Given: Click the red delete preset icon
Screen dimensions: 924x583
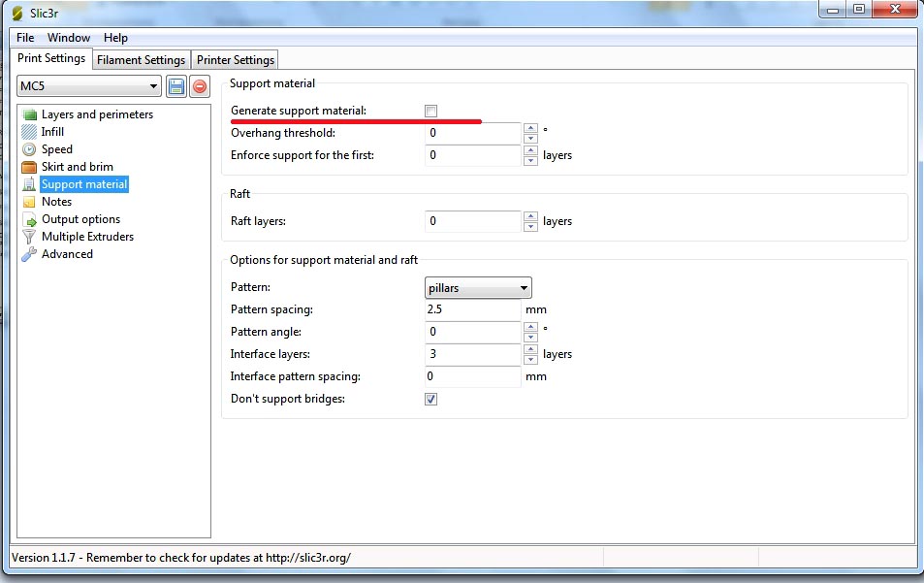Looking at the screenshot, I should pos(200,86).
